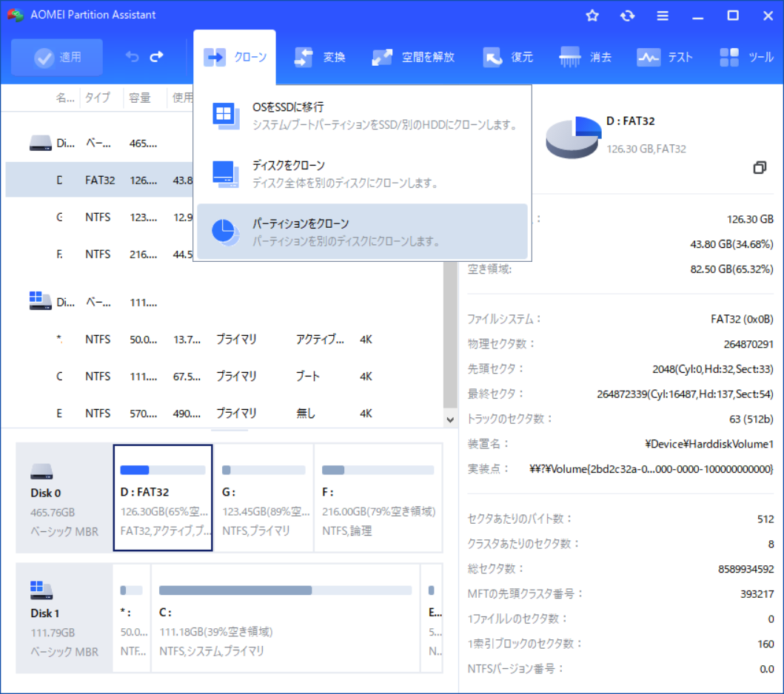Open the Wipe (消去) toolbar menu
784x694 pixels.
tap(586, 57)
